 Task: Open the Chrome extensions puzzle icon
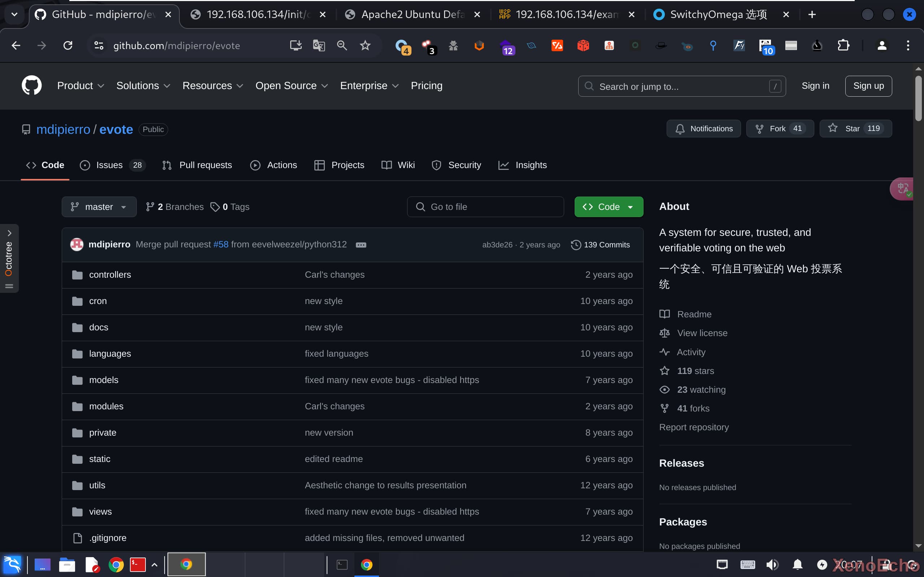coord(843,46)
